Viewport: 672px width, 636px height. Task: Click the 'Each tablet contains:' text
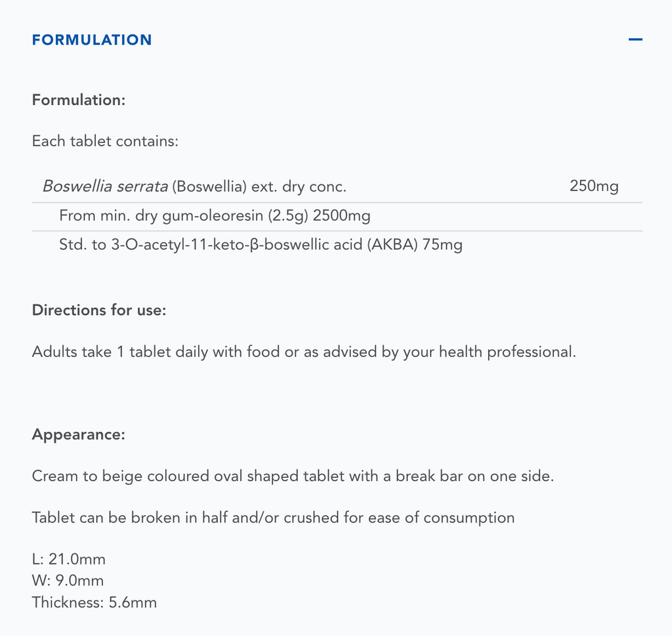tap(105, 141)
